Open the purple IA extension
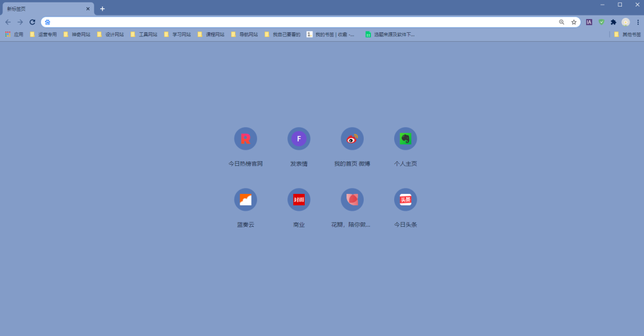Image resolution: width=644 pixels, height=336 pixels. [x=589, y=22]
